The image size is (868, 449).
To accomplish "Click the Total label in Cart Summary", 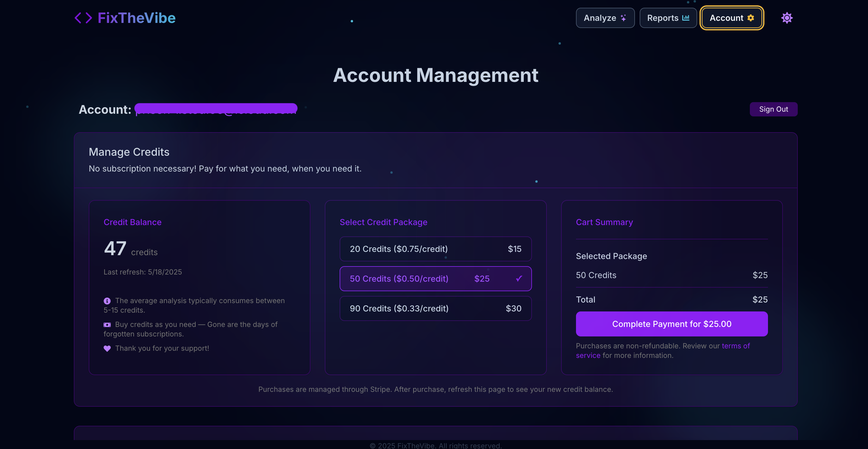I will point(585,300).
